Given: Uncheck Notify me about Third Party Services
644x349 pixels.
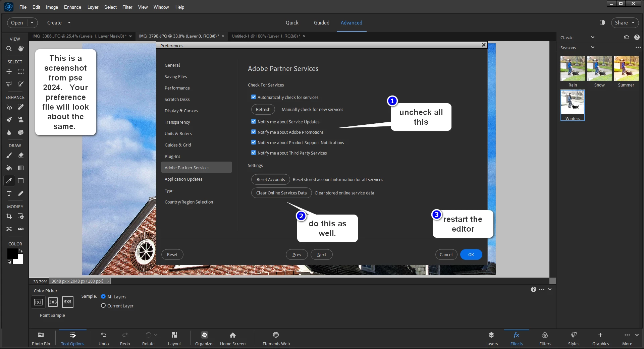Looking at the screenshot, I should tap(254, 153).
